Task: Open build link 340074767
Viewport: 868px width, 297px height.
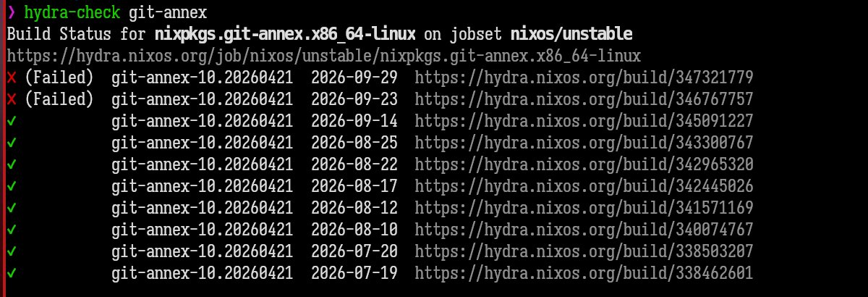Action: 584,230
